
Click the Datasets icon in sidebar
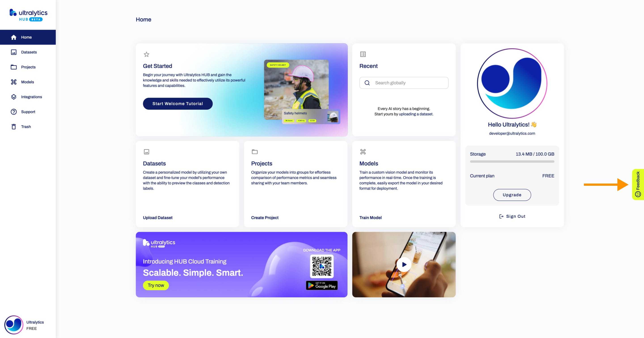14,52
